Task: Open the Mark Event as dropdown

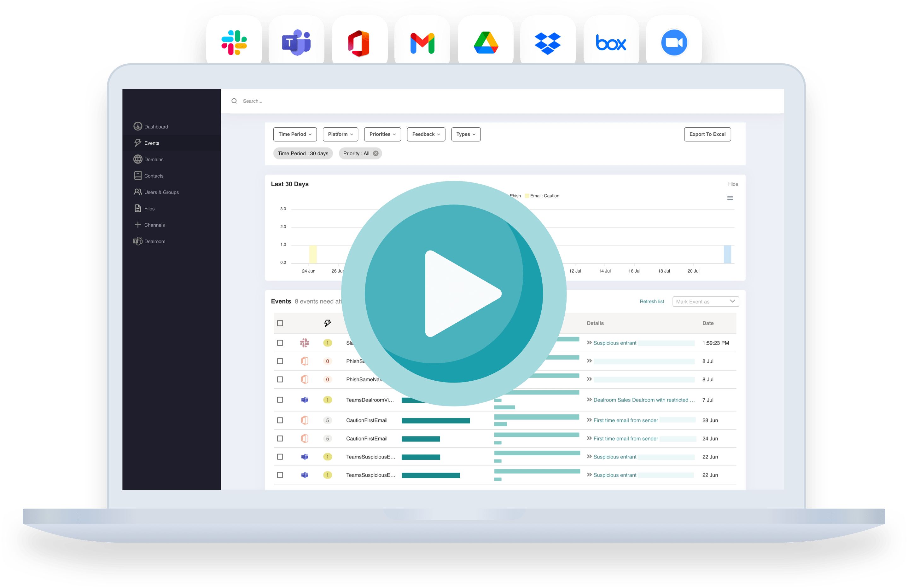Action: point(705,302)
